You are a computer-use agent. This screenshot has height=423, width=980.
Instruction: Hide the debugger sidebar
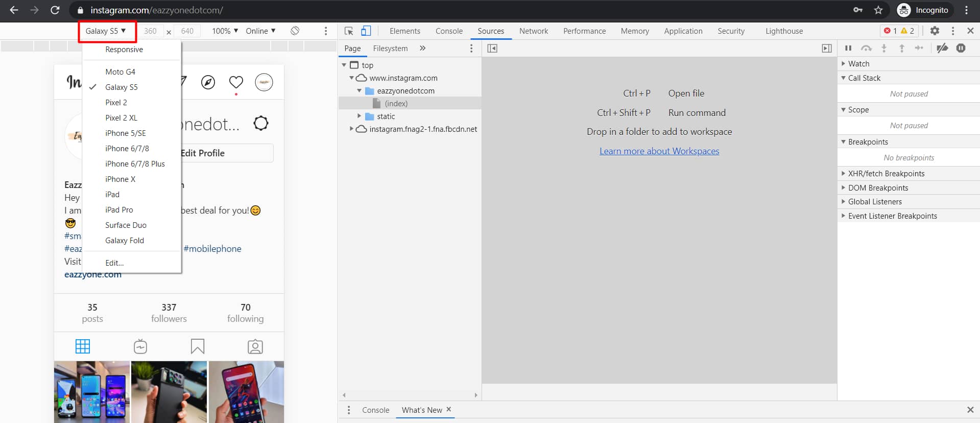pos(826,49)
